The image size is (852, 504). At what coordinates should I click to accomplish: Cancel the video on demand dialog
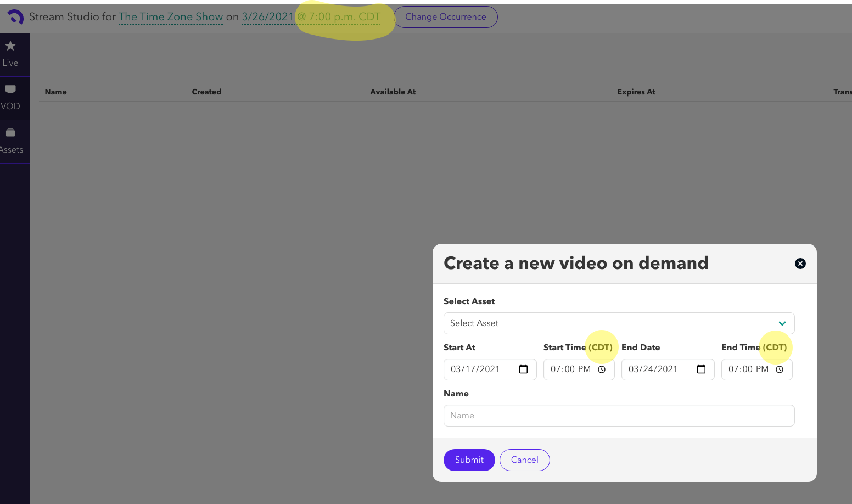click(525, 460)
